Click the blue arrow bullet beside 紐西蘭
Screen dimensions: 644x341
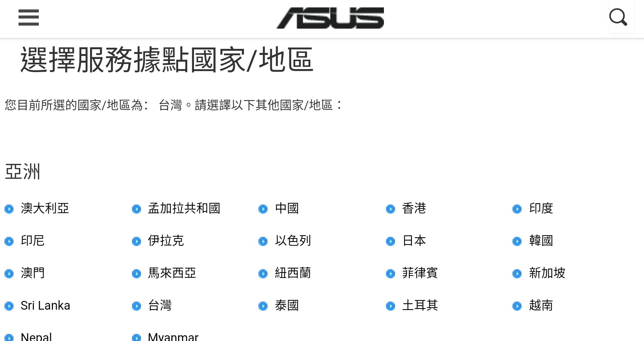[x=263, y=274]
